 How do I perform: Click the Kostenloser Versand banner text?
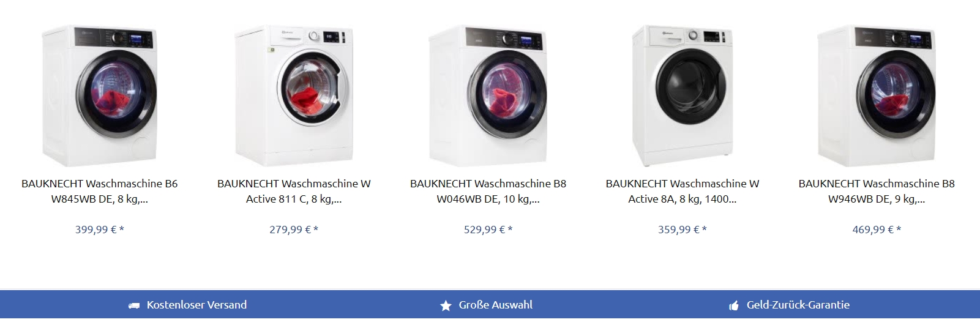pos(196,305)
